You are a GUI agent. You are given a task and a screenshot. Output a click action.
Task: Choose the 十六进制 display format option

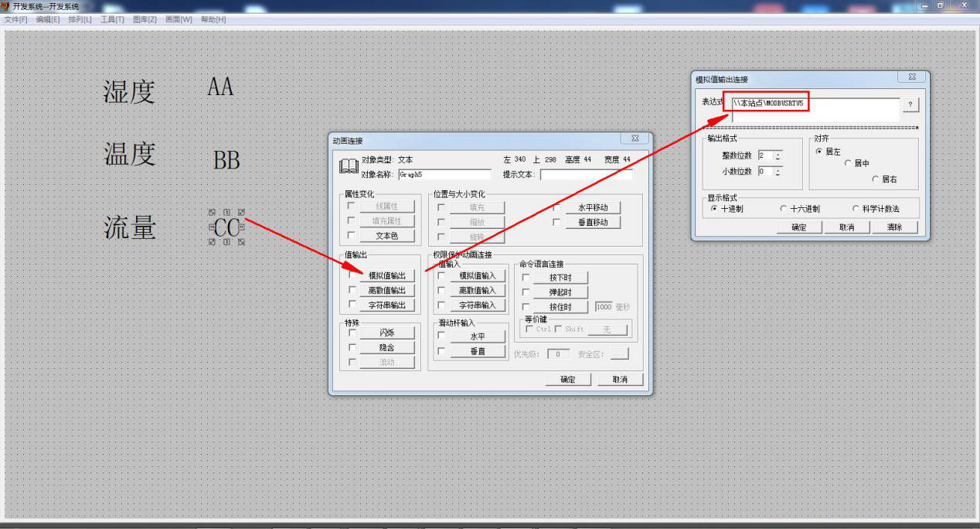coord(784,209)
